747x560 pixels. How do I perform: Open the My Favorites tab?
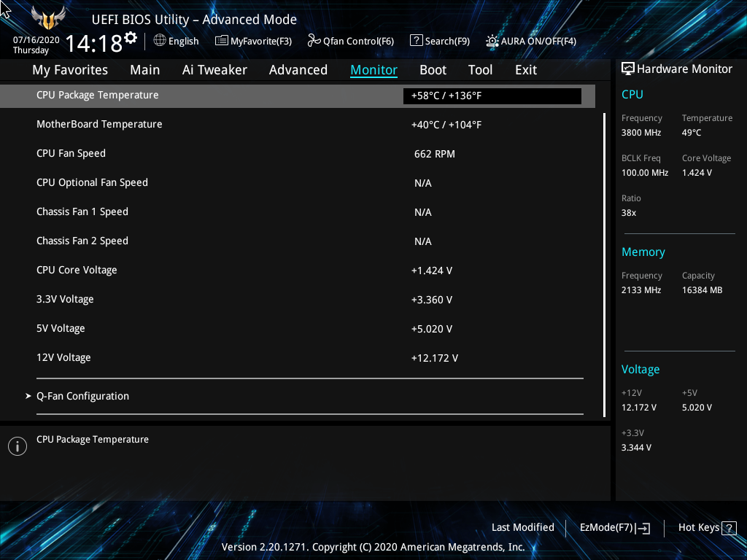point(70,70)
